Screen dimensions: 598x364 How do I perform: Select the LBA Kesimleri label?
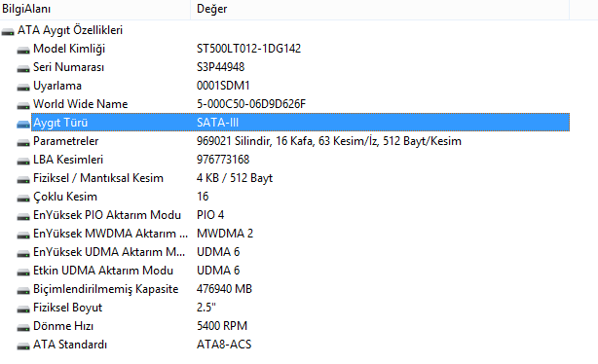(x=68, y=160)
